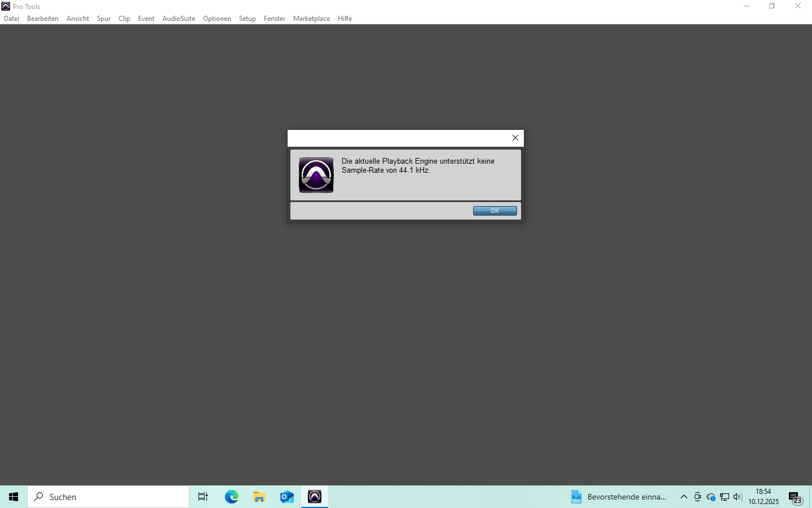
Task: Click the Pro Tools taskbar icon
Action: click(315, 497)
